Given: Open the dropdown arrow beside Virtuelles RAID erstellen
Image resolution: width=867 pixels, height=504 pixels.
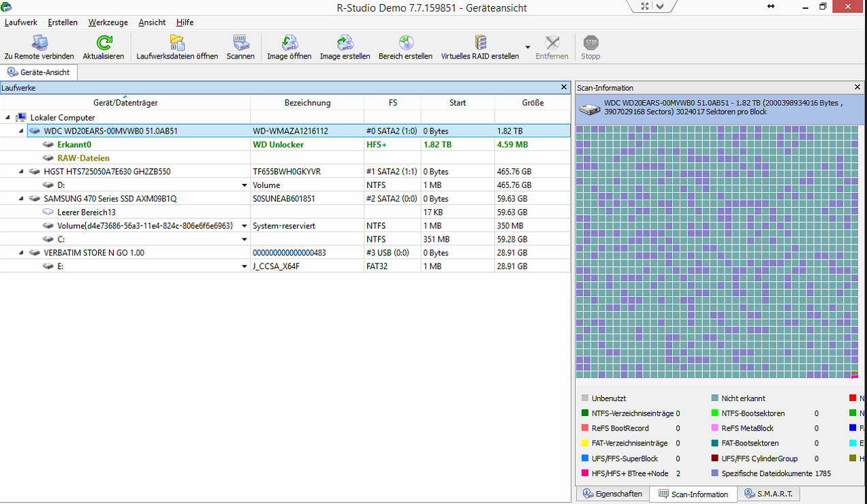Looking at the screenshot, I should tap(528, 47).
